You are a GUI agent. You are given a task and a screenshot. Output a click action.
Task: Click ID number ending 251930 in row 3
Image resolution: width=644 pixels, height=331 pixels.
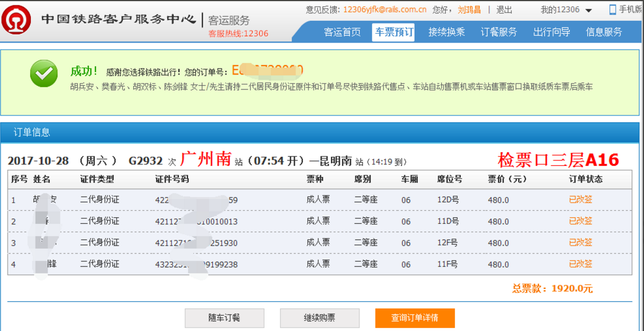[196, 243]
